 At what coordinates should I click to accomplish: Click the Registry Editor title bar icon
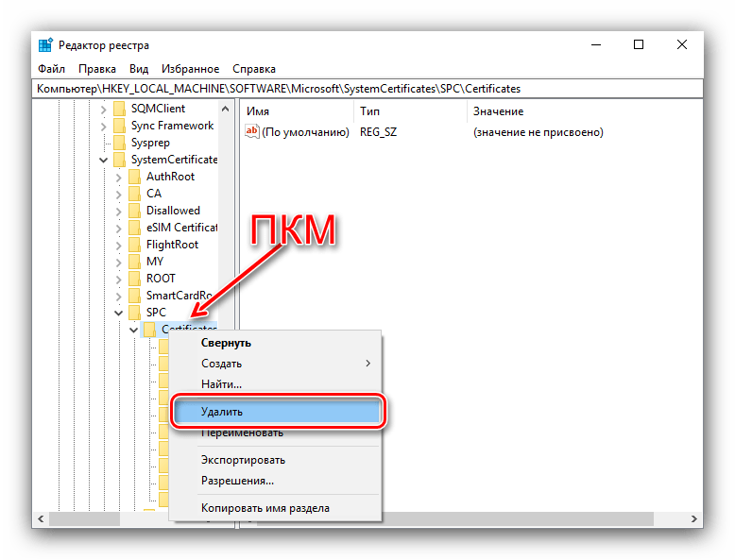click(x=45, y=45)
